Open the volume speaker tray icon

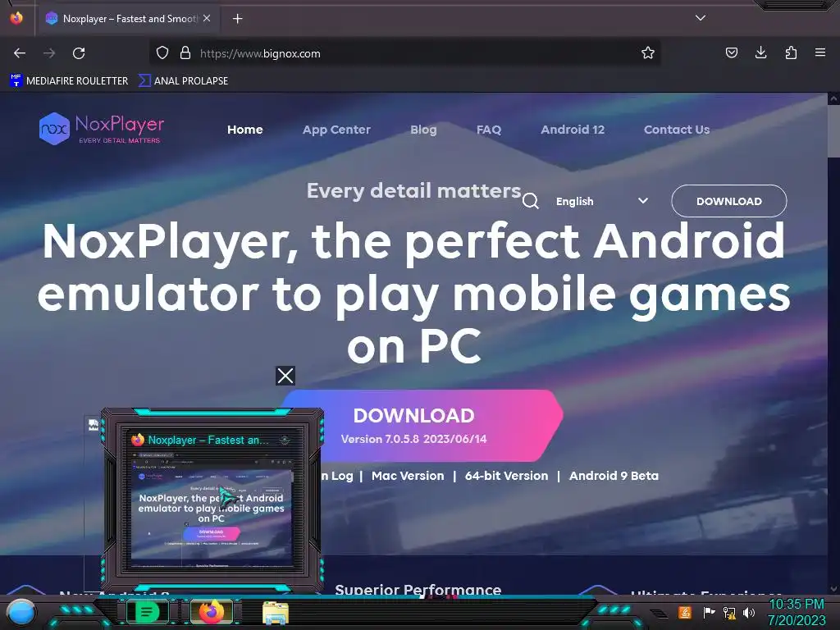748,612
